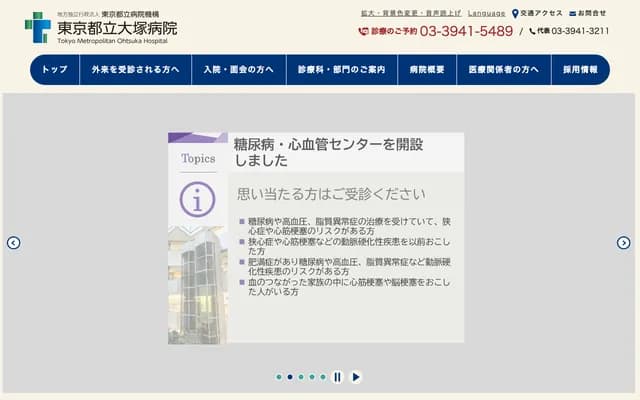
Task: Click main number 03-3941-3211
Action: pyautogui.click(x=580, y=31)
